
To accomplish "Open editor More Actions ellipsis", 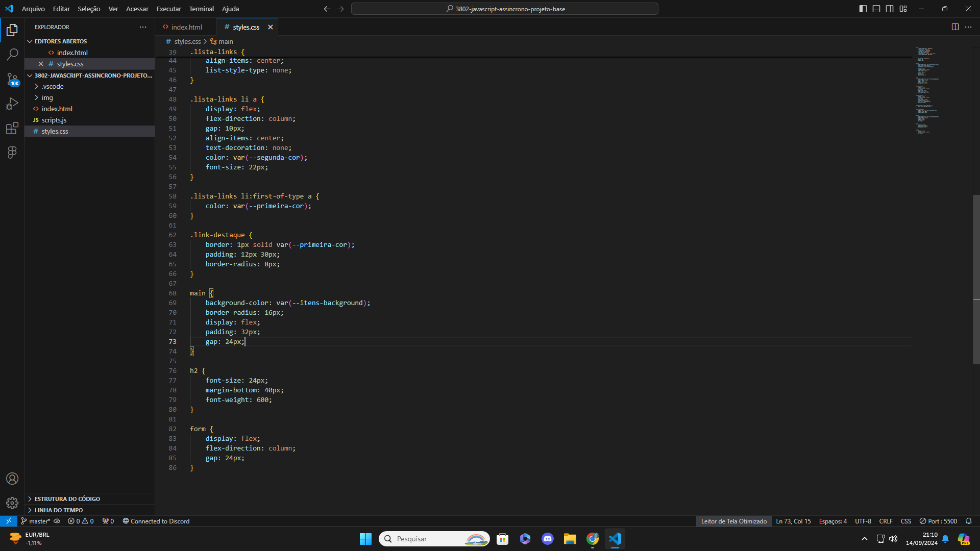I will pyautogui.click(x=968, y=27).
